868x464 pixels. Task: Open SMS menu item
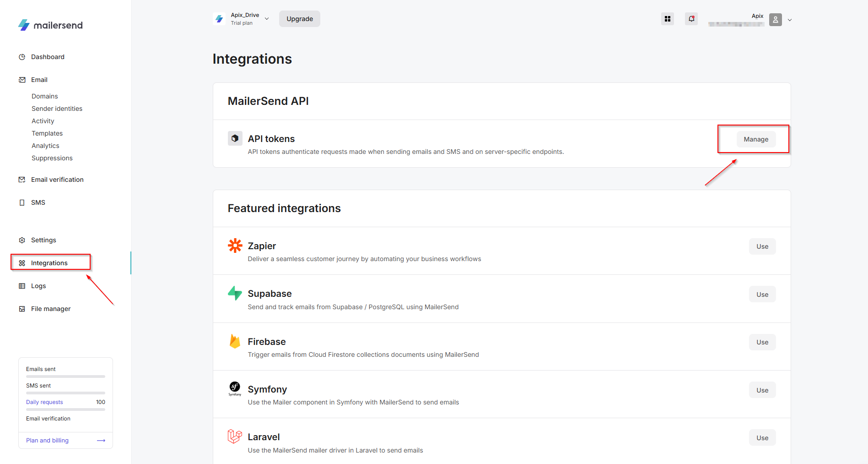click(38, 202)
